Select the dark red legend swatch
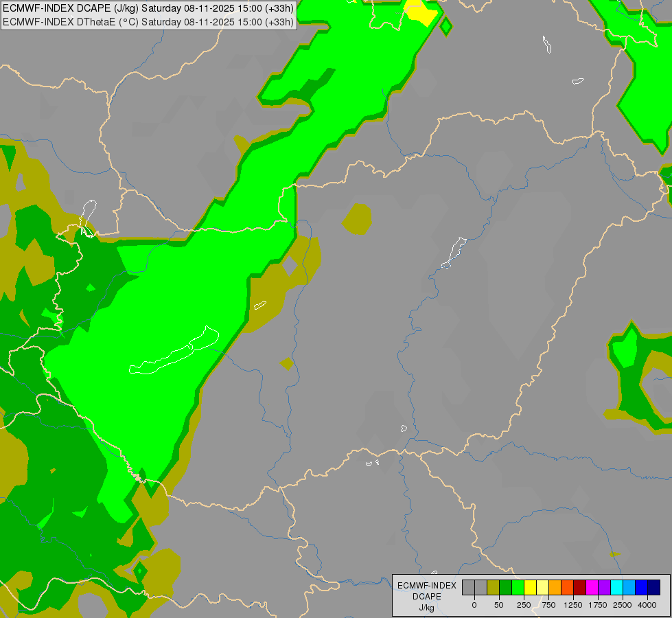 (580, 588)
